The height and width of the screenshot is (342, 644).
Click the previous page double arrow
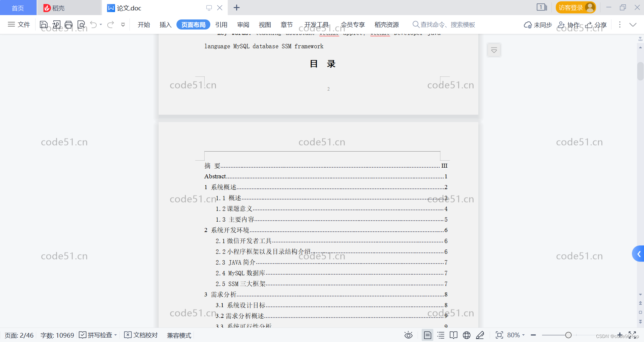pos(640,303)
